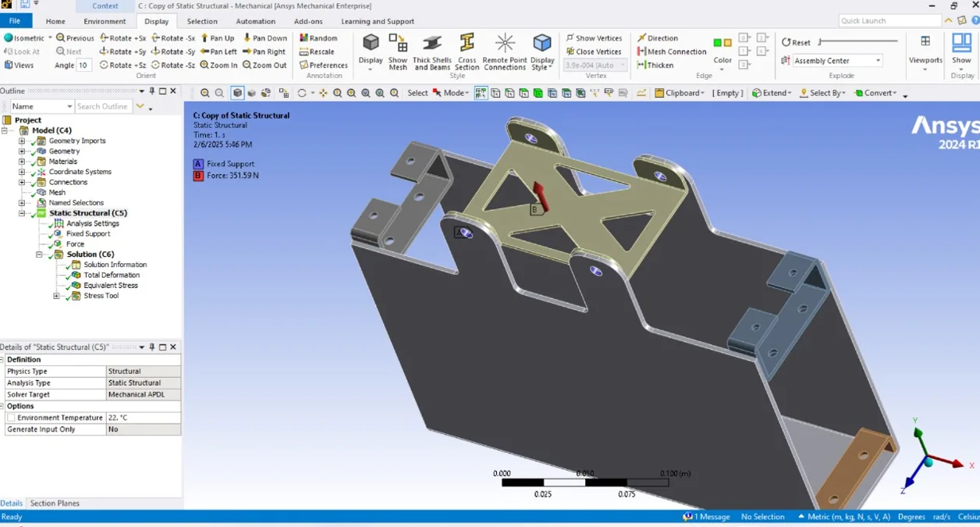Collapse the Definition section in Details
This screenshot has height=527, width=980.
tap(2, 360)
